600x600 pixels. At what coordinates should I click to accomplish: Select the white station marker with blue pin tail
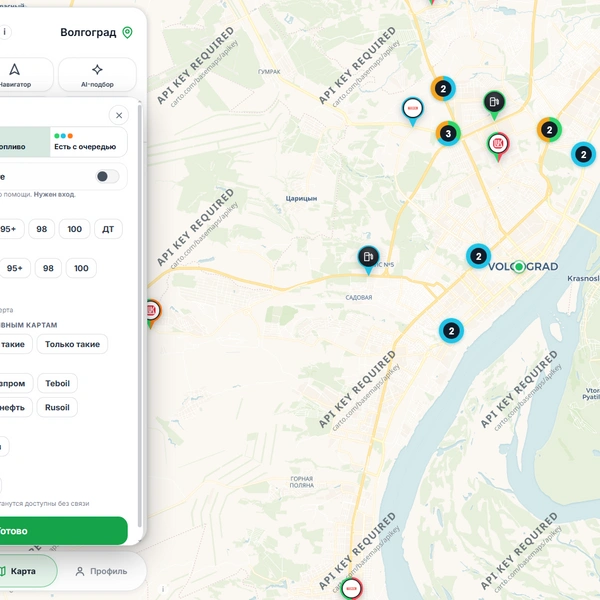point(412,111)
